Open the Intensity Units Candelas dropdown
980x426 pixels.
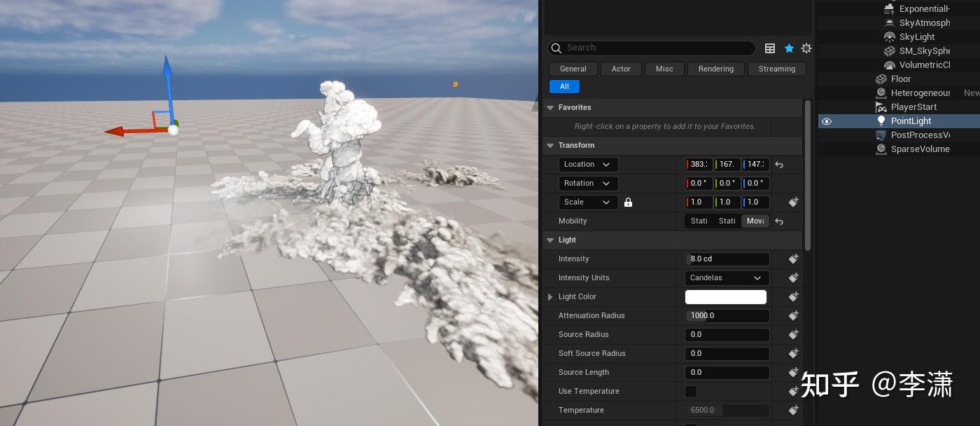pyautogui.click(x=726, y=278)
